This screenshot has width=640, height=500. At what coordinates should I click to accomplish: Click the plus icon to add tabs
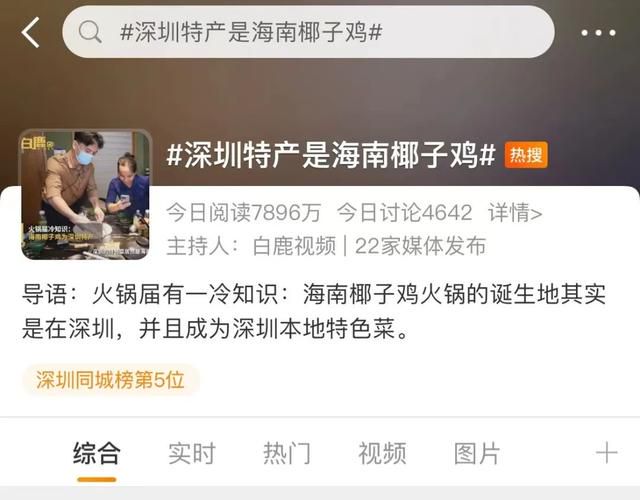606,453
